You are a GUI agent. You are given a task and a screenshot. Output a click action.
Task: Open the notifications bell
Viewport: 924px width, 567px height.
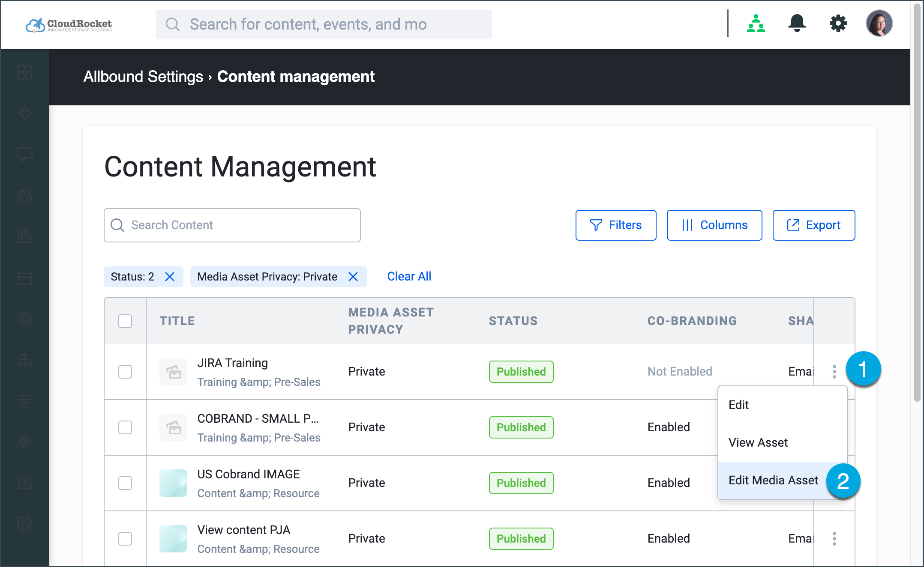(x=797, y=23)
